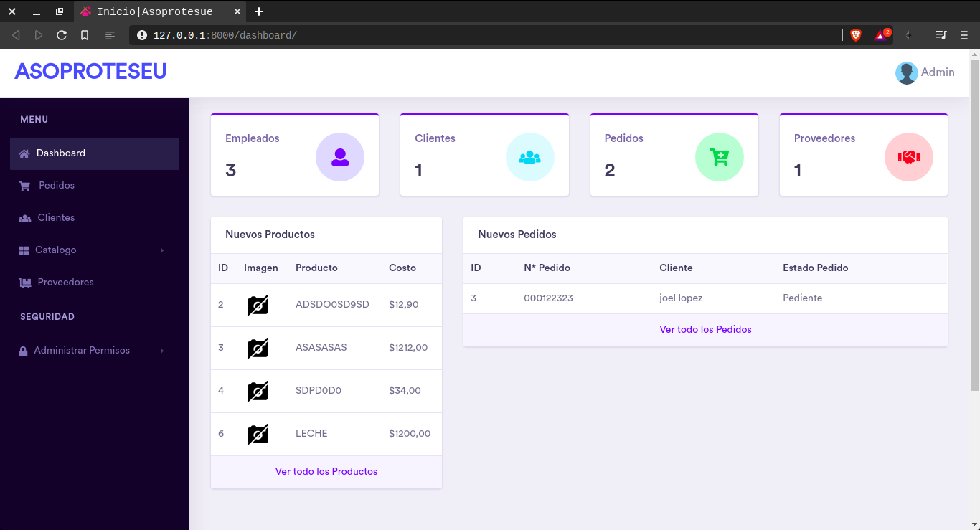
Task: Click the product name ASASASAS
Action: [x=321, y=348]
